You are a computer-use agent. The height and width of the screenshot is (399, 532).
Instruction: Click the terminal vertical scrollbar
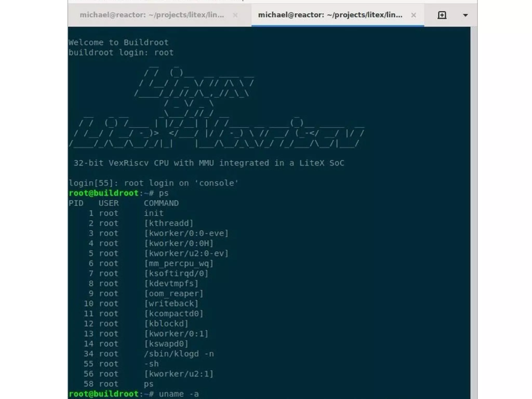coord(474,212)
